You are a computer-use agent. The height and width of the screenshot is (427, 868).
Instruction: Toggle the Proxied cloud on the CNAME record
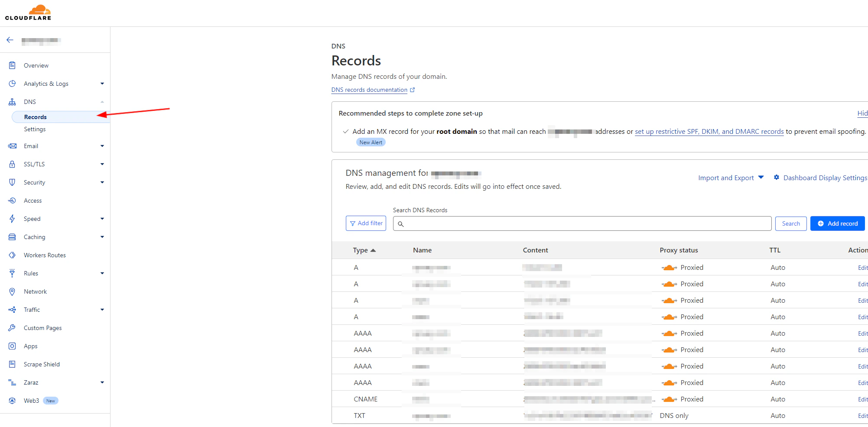[669, 399]
